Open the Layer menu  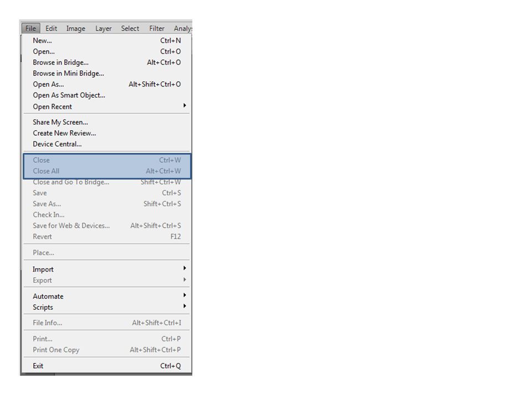103,28
